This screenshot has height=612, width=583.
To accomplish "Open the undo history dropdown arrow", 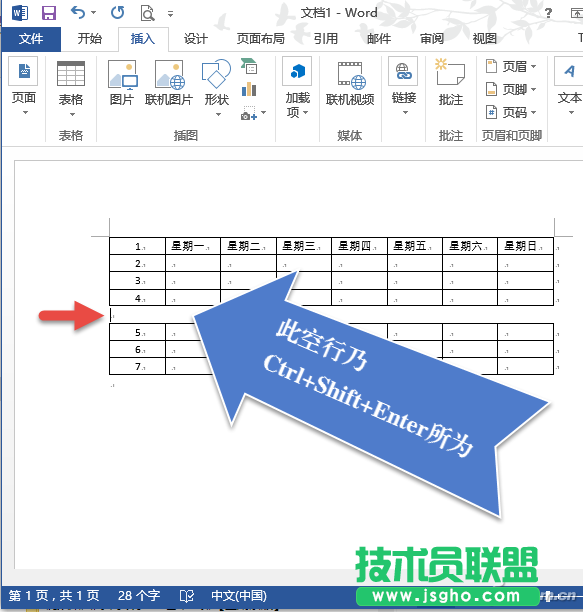I will tap(94, 13).
